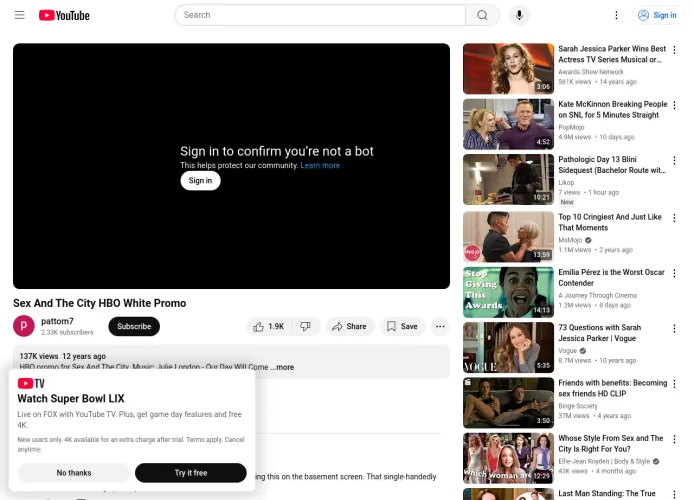Open the settings three-dot menu in header
This screenshot has height=500, width=694.
616,15
